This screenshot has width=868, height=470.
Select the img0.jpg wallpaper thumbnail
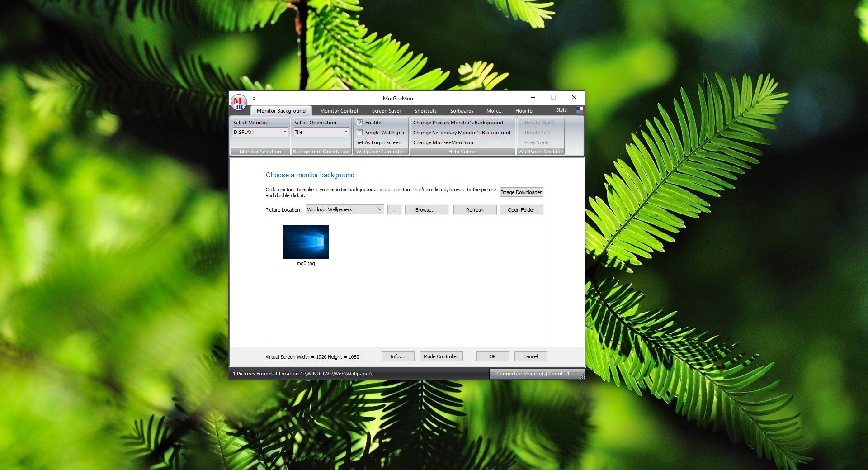click(306, 242)
